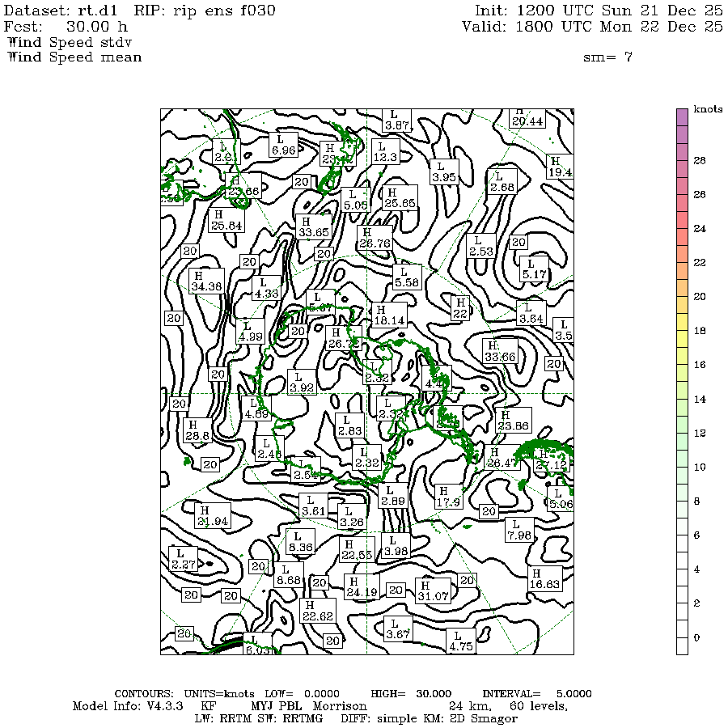Select the 'Wind Speed stdv' title line
This screenshot has height=728, width=728.
[x=70, y=42]
